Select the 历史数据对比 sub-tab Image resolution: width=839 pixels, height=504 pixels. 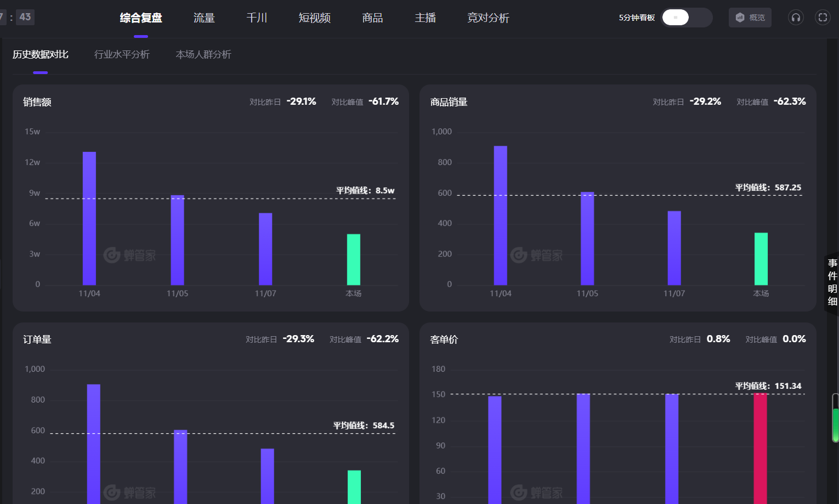click(x=41, y=54)
